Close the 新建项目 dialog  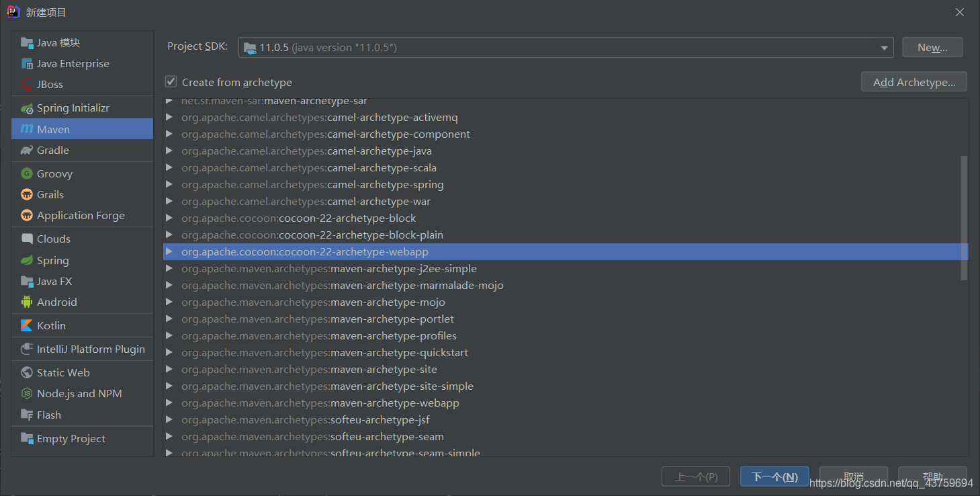(x=960, y=12)
